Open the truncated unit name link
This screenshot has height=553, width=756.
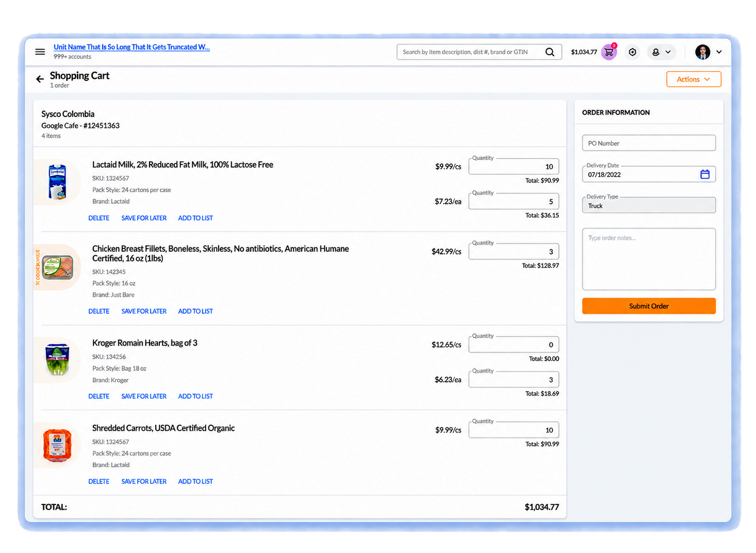click(132, 47)
